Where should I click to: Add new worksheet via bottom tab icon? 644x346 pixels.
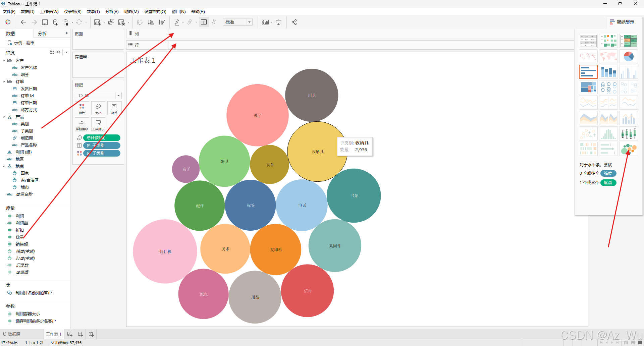point(70,334)
